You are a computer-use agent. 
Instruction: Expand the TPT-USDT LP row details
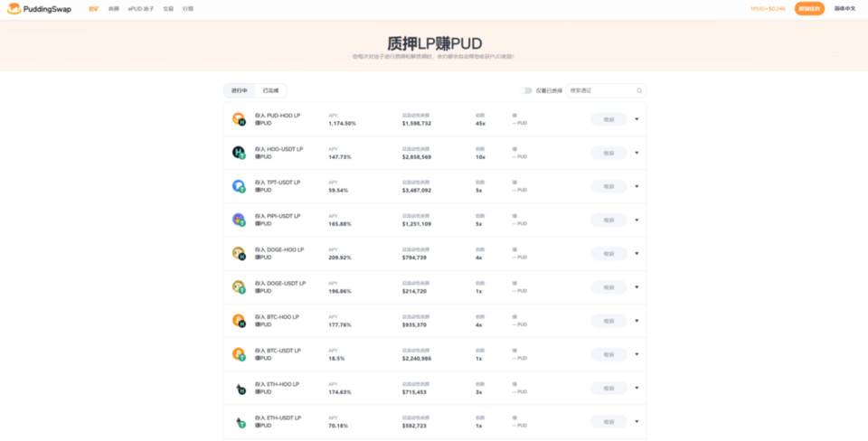coord(637,186)
